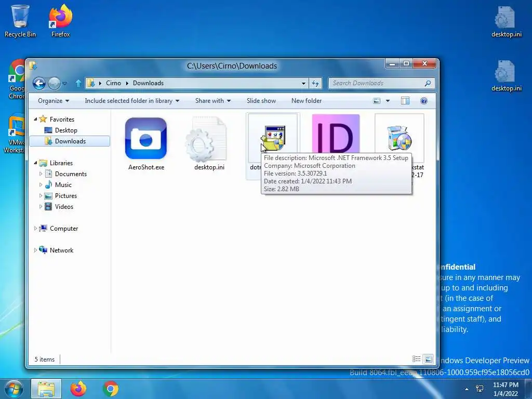Select the top desktop.ini desktop icon

click(506, 22)
